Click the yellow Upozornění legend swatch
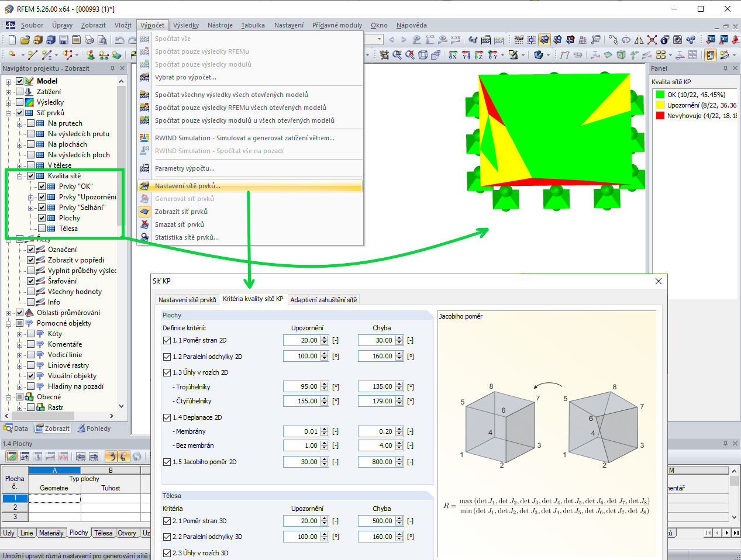The image size is (741, 560). click(660, 105)
